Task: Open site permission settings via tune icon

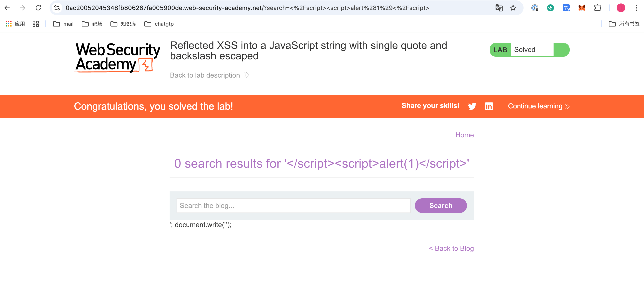Action: click(x=57, y=8)
